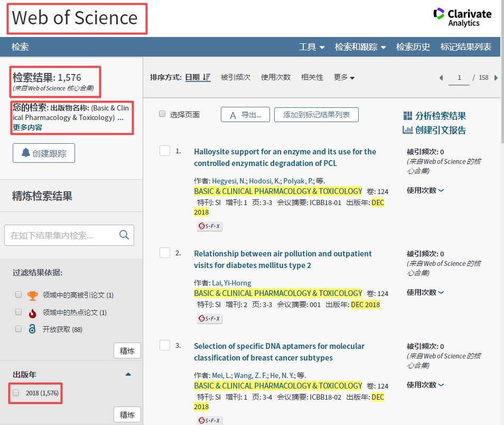Click the Clarivate Analytics logo
The image size is (504, 425).
(462, 17)
